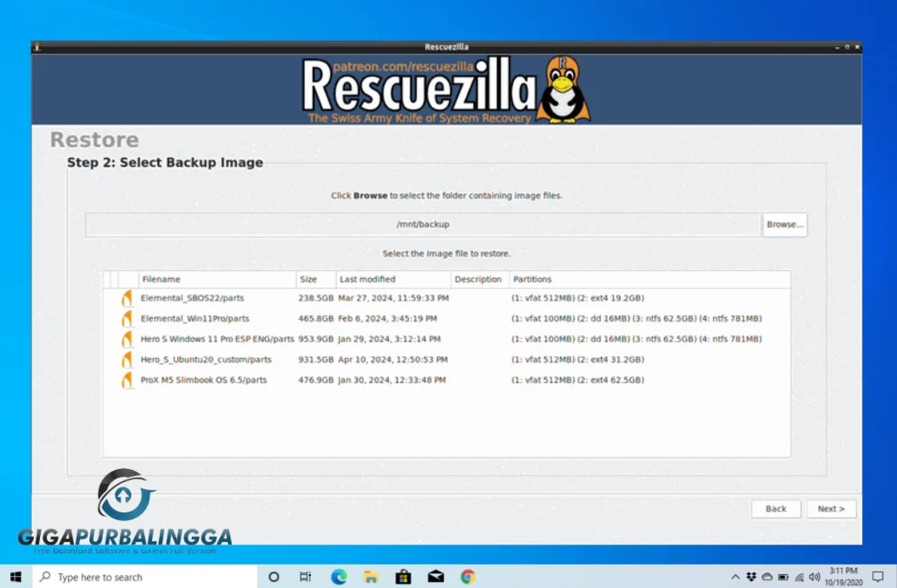The height and width of the screenshot is (588, 897).
Task: Click the 953.9GB size value
Action: pyautogui.click(x=316, y=340)
